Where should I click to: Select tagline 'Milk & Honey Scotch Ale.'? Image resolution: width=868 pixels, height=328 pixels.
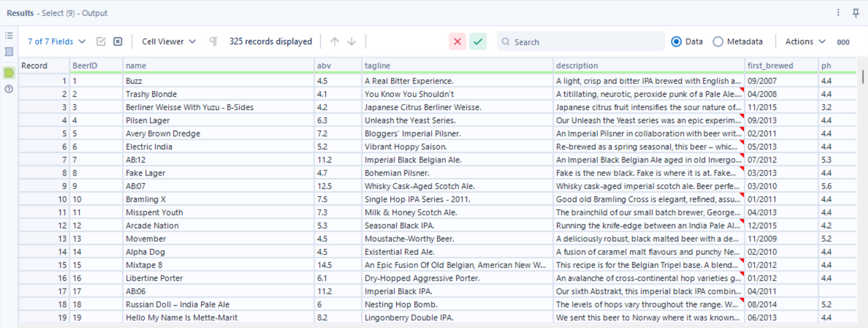coord(457,213)
